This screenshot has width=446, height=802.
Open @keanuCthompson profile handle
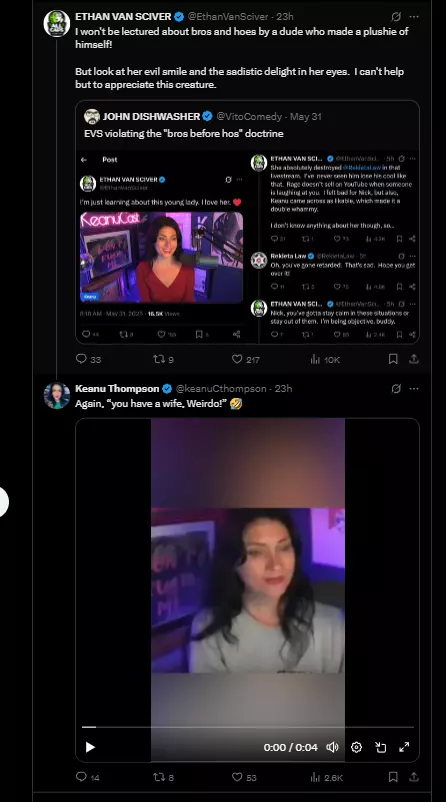[221, 389]
